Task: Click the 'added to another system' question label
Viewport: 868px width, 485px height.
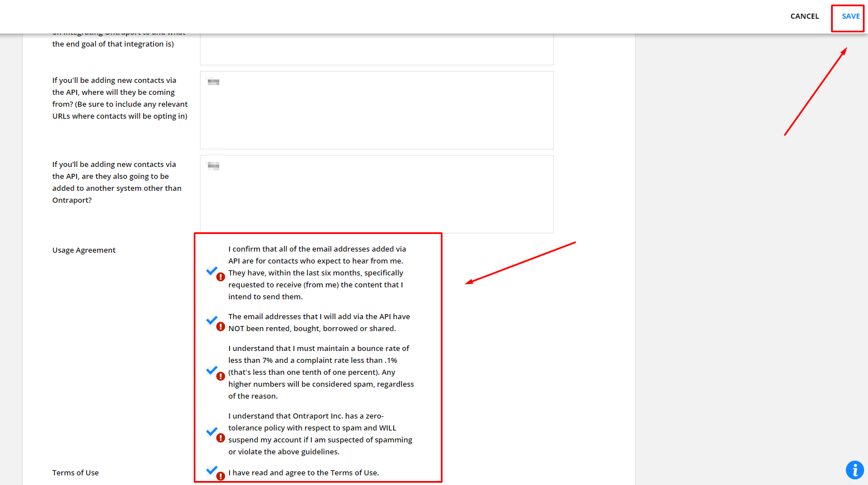Action: pos(117,182)
